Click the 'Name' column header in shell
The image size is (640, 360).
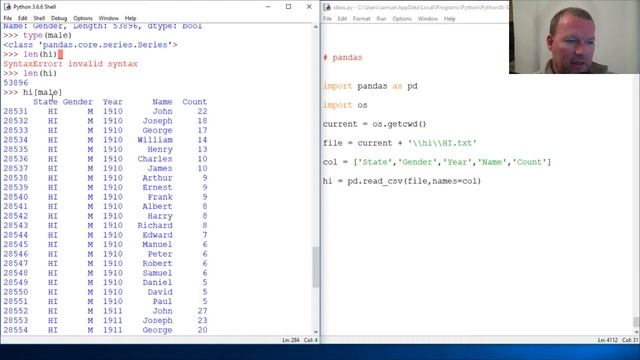162,102
